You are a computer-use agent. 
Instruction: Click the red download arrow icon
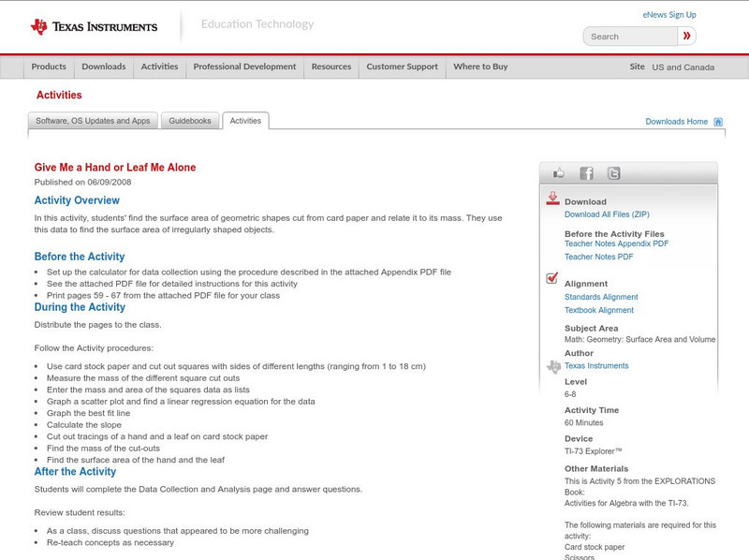[552, 199]
